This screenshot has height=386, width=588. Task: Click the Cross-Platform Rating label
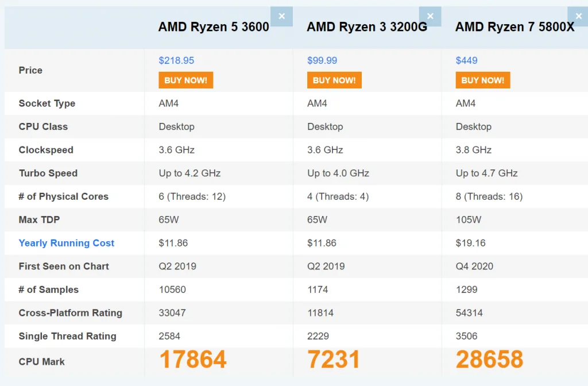[71, 313]
